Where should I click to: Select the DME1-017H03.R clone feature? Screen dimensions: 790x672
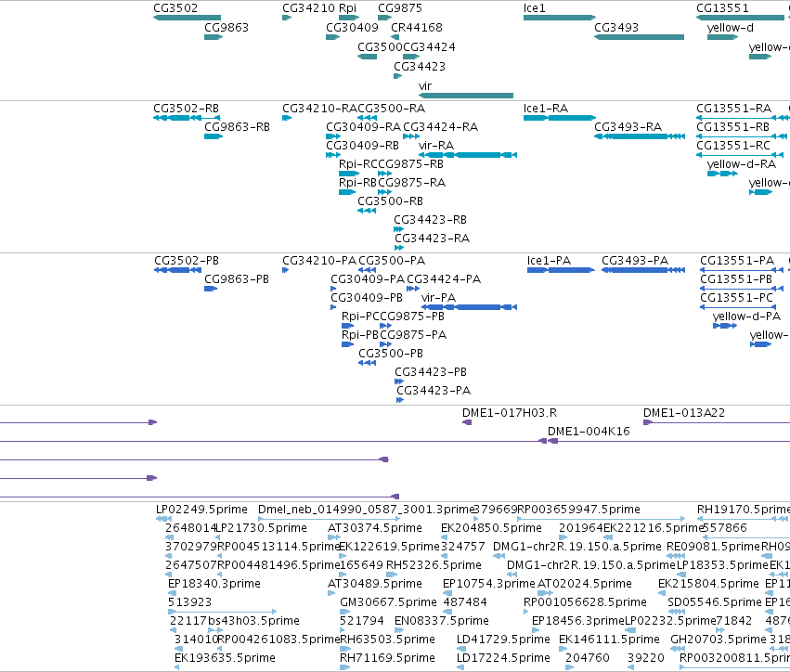tap(467, 422)
